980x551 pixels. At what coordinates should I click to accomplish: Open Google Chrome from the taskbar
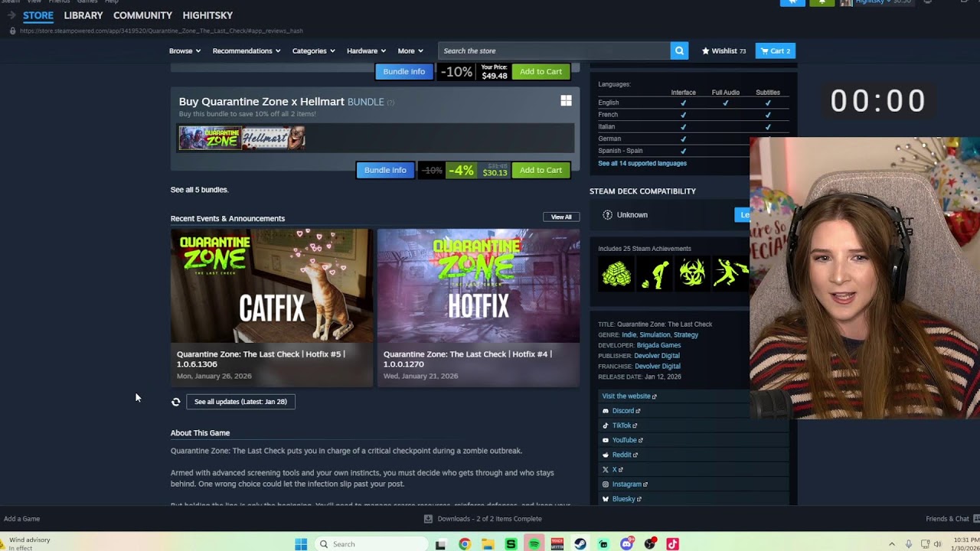(465, 544)
